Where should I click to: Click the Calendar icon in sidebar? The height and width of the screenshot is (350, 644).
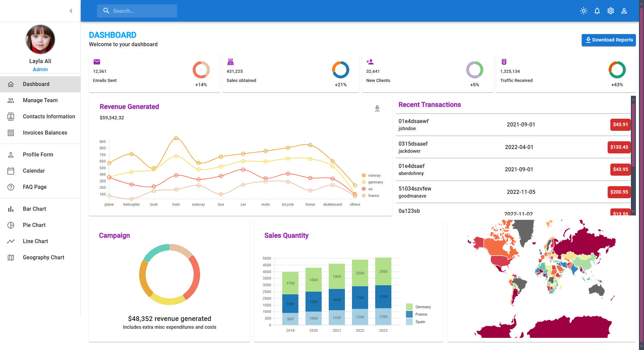[x=11, y=171]
